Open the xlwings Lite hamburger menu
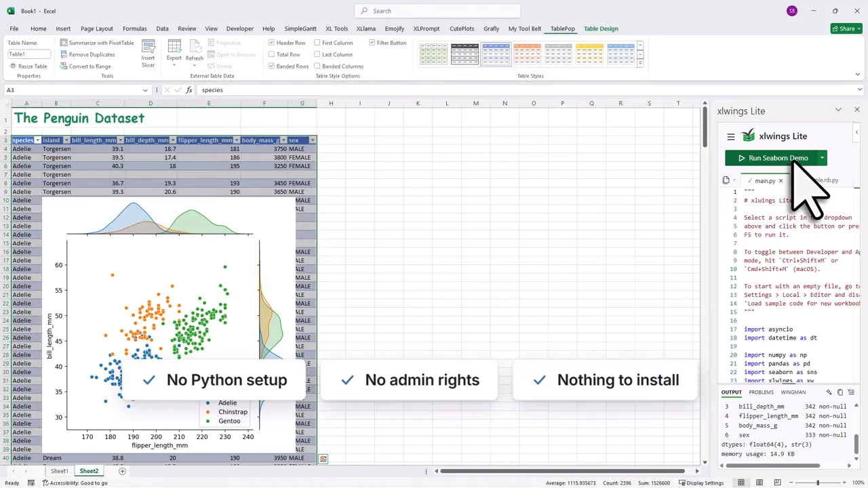 point(731,136)
